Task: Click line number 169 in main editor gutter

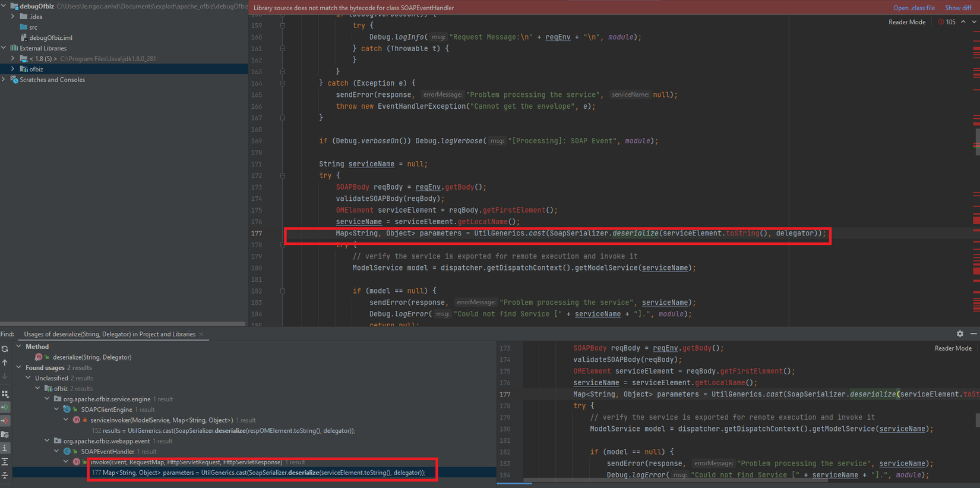Action: 257,141
